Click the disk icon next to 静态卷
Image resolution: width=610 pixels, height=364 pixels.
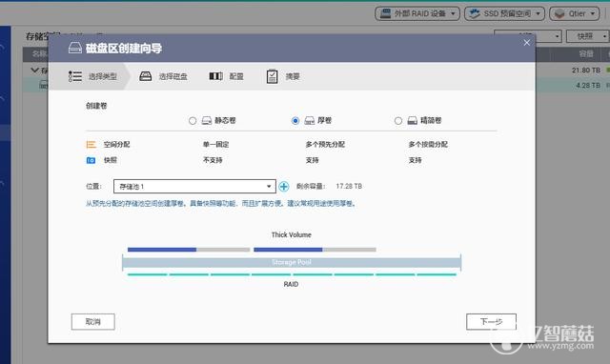tap(207, 121)
